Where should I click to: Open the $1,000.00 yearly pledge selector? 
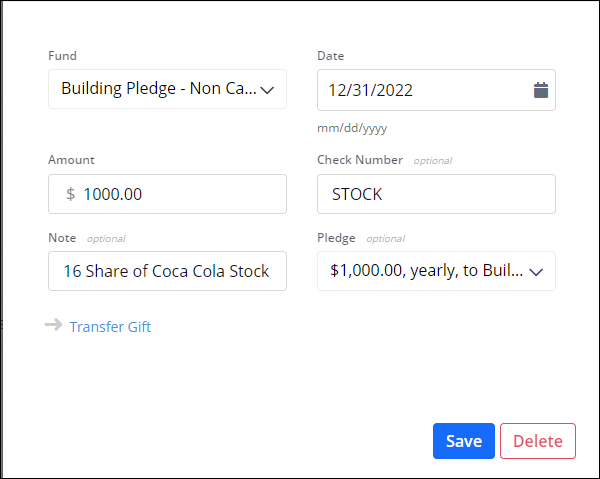point(425,271)
